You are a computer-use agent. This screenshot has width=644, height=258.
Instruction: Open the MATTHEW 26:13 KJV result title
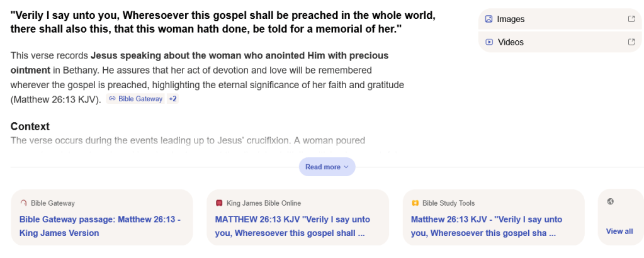tap(293, 226)
